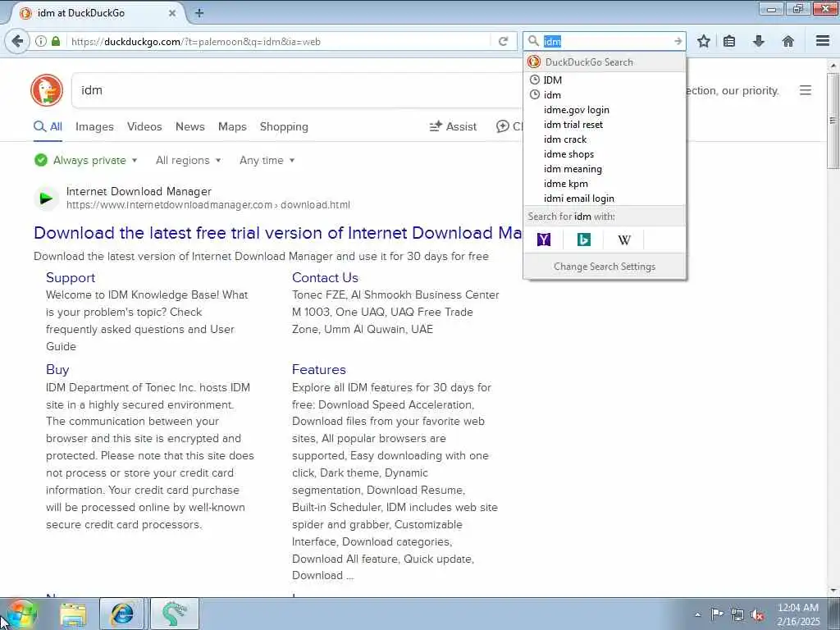The image size is (840, 630).
Task: Open Windows Explorer from the taskbar
Action: point(73,614)
